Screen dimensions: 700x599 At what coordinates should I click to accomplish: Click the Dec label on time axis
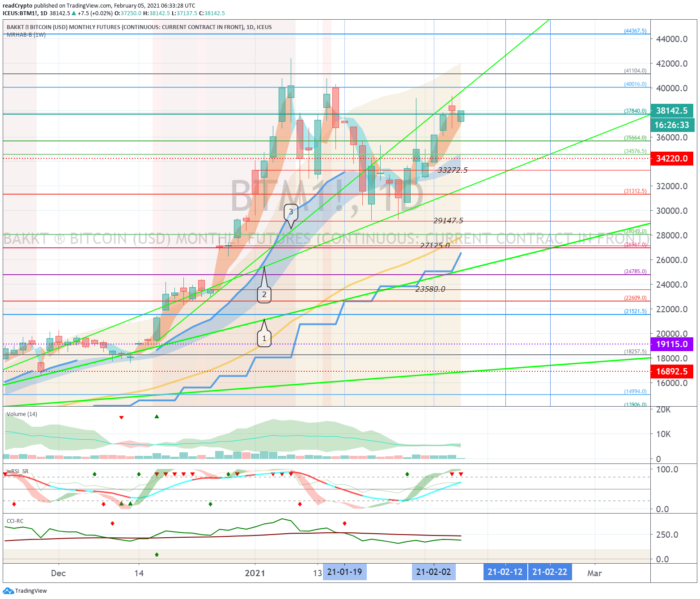point(58,573)
